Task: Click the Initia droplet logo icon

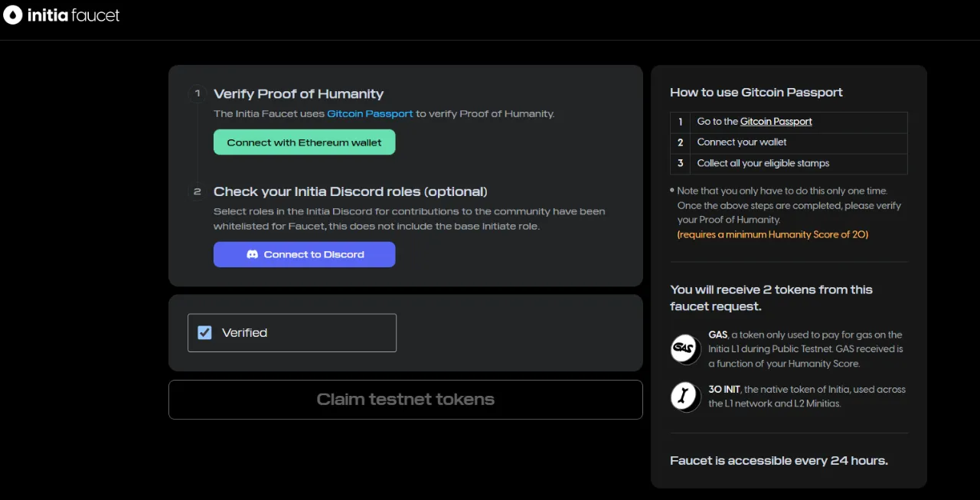Action: click(13, 15)
